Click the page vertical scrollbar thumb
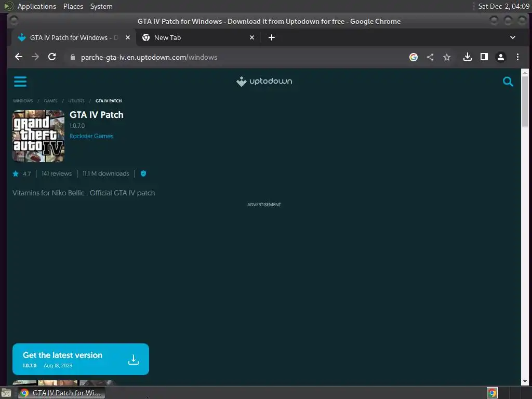Image resolution: width=532 pixels, height=399 pixels. pyautogui.click(x=525, y=102)
